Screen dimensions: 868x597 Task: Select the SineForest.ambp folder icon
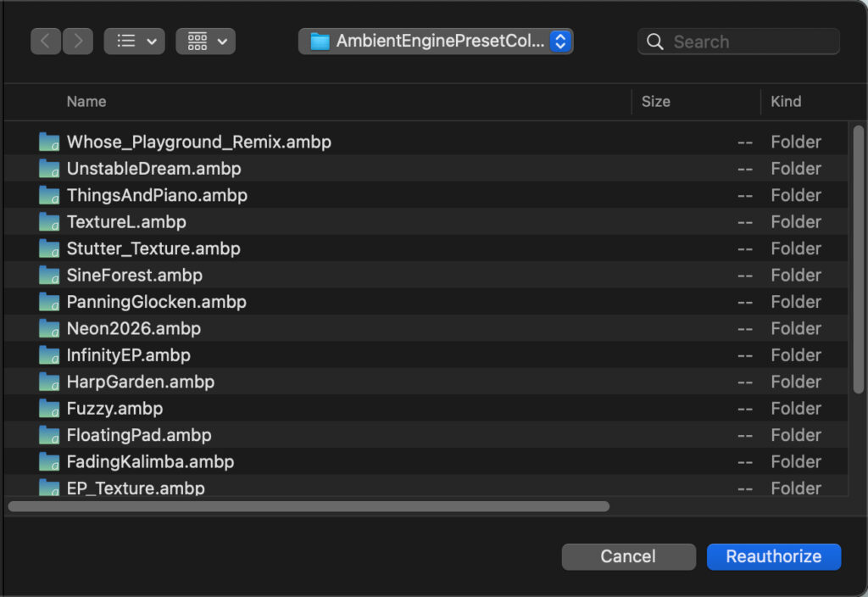[49, 276]
